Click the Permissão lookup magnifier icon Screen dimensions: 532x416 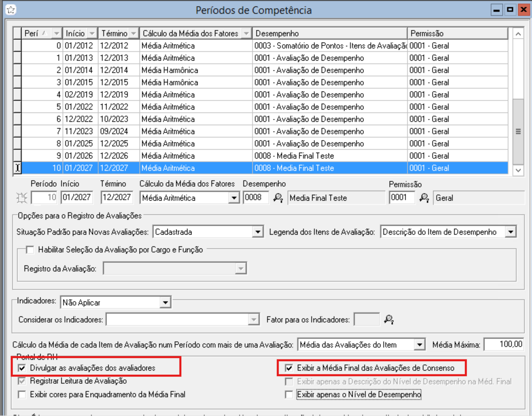424,198
